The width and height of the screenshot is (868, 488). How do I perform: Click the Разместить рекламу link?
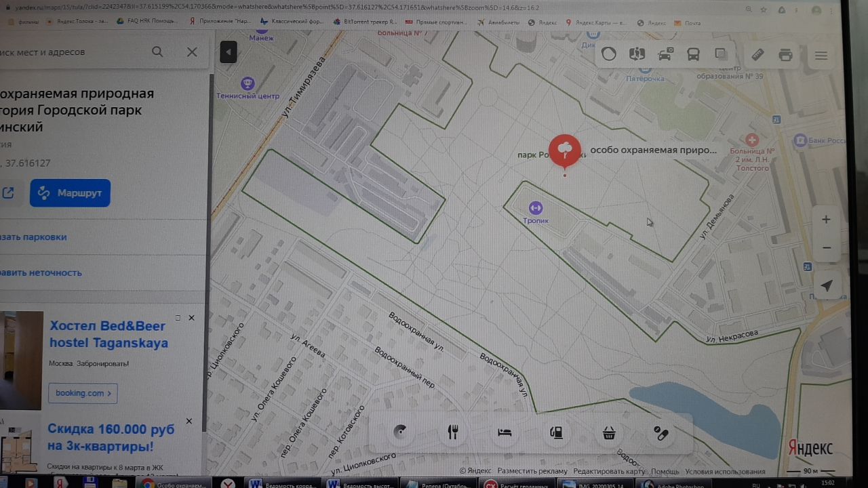click(532, 471)
